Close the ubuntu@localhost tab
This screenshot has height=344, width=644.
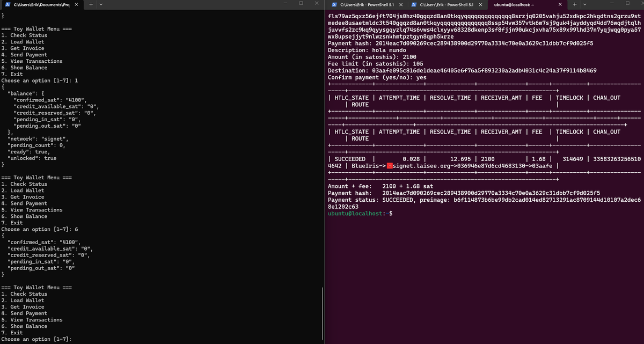[x=560, y=4]
